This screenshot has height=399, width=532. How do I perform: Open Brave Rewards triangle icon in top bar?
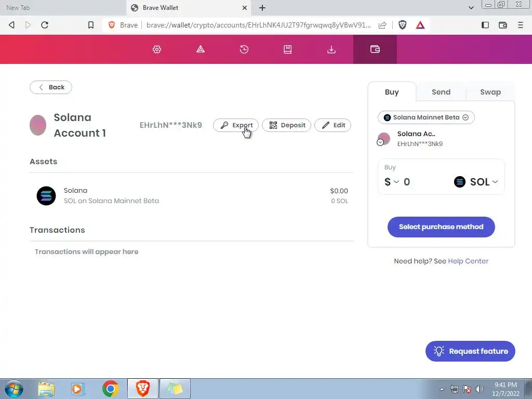point(201,49)
